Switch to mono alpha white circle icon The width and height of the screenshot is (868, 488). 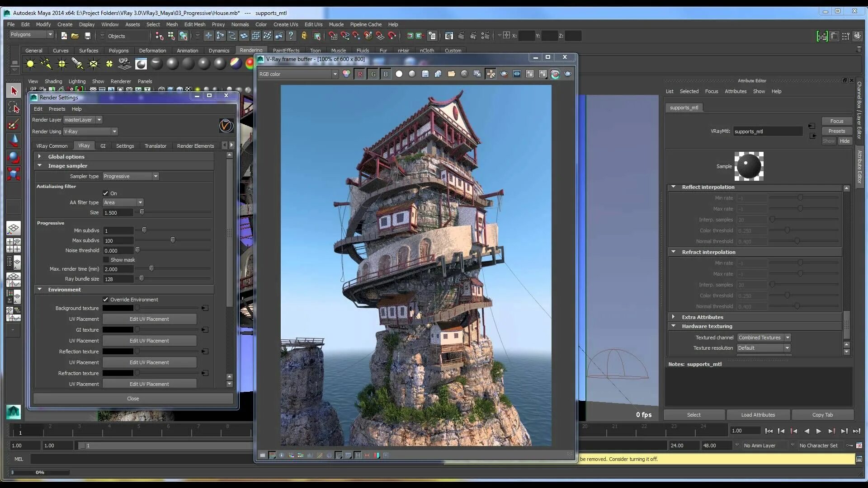[399, 74]
